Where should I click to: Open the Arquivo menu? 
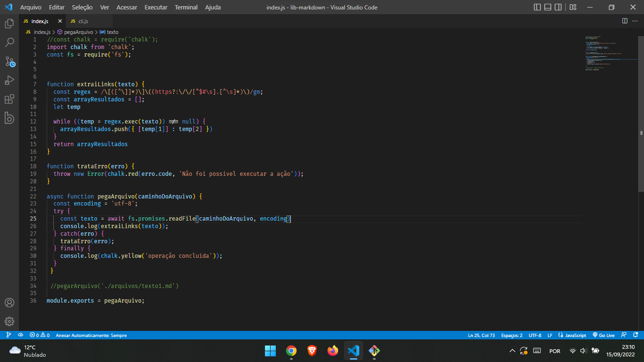pos(31,7)
